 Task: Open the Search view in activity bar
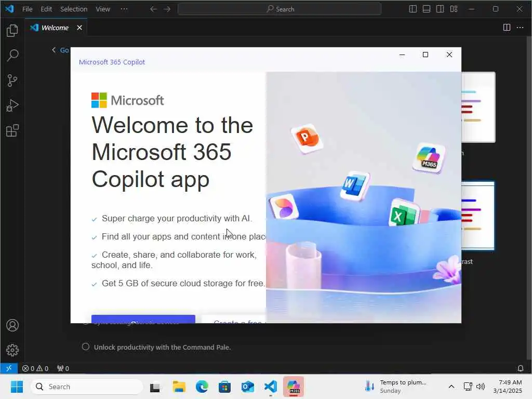coord(12,55)
